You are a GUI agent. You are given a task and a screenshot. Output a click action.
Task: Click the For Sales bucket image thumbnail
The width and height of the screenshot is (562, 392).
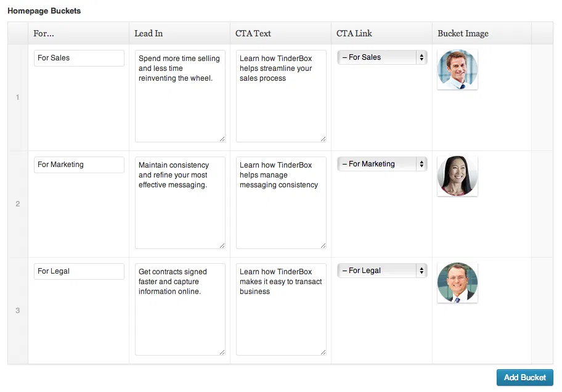pyautogui.click(x=457, y=70)
